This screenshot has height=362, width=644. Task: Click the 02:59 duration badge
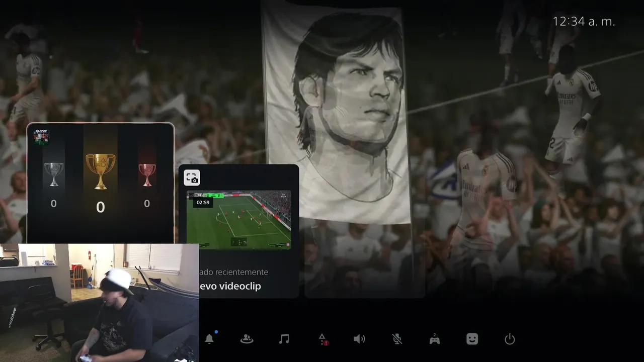pos(203,203)
